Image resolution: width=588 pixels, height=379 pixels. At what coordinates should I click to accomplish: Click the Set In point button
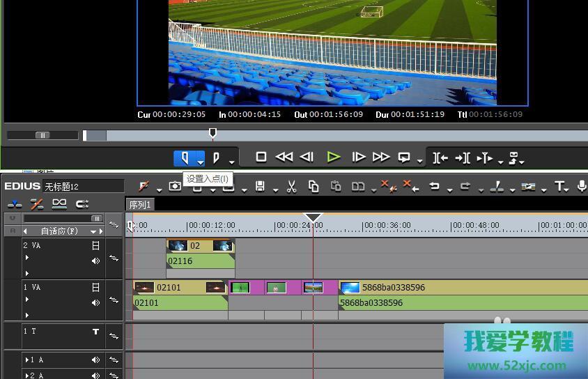185,158
